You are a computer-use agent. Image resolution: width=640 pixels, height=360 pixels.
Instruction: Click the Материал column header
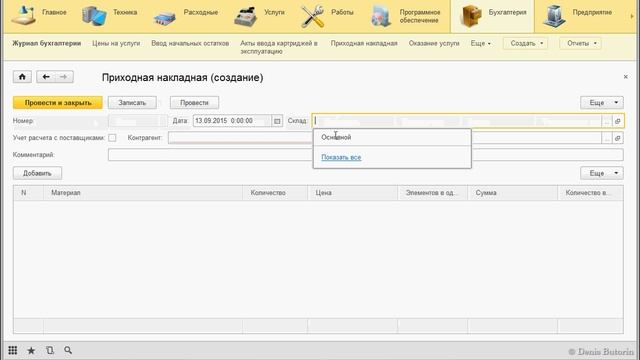click(143, 193)
